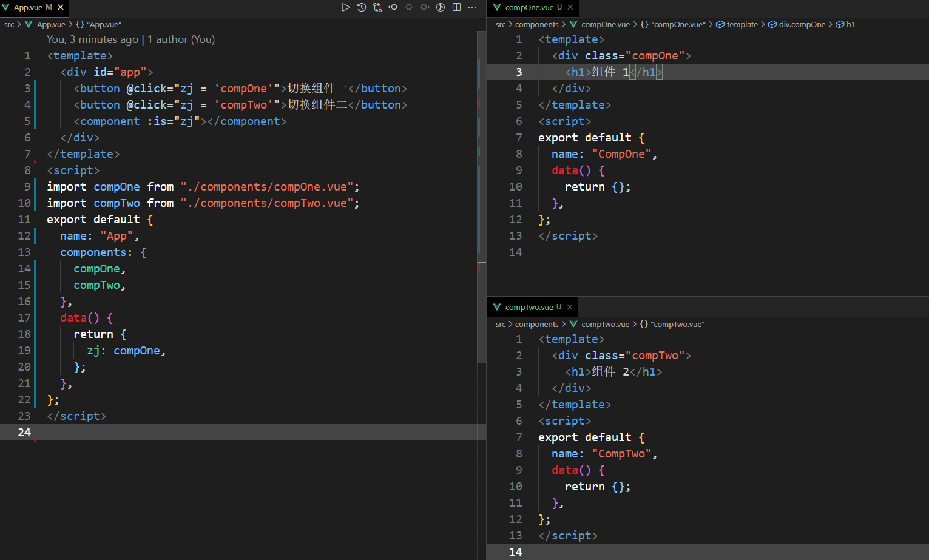Click return {}; line in compTwo.vue
This screenshot has height=560, width=929.
coord(598,487)
